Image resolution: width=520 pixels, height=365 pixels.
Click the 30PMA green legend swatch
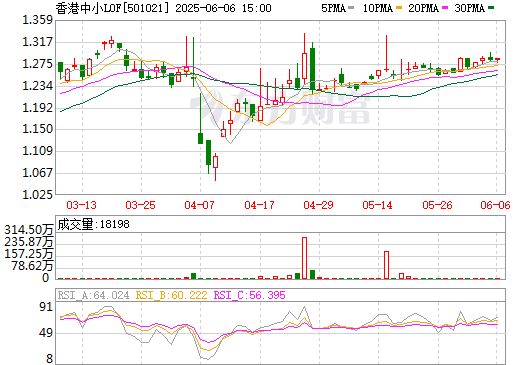tap(491, 8)
